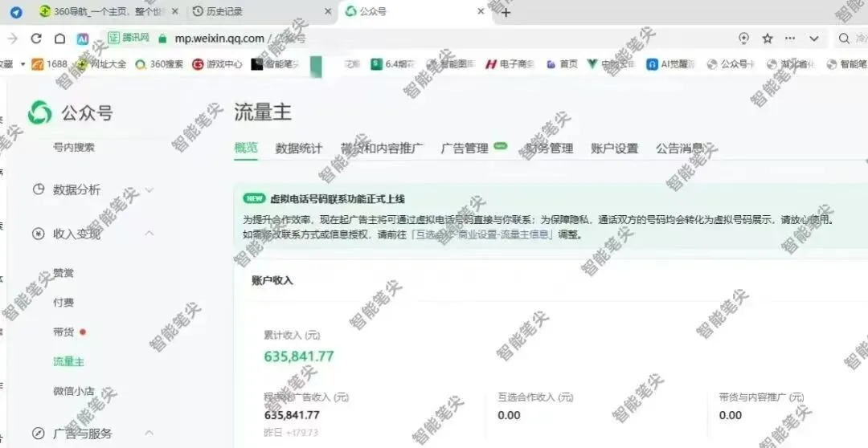Close the 历史记录 browser tab
The width and height of the screenshot is (868, 448).
pos(328,11)
